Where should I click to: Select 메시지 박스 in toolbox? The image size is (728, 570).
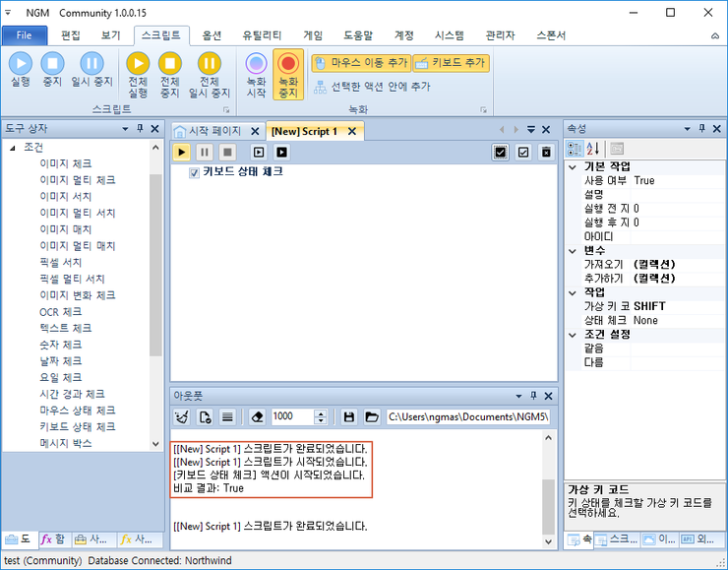pyautogui.click(x=66, y=443)
